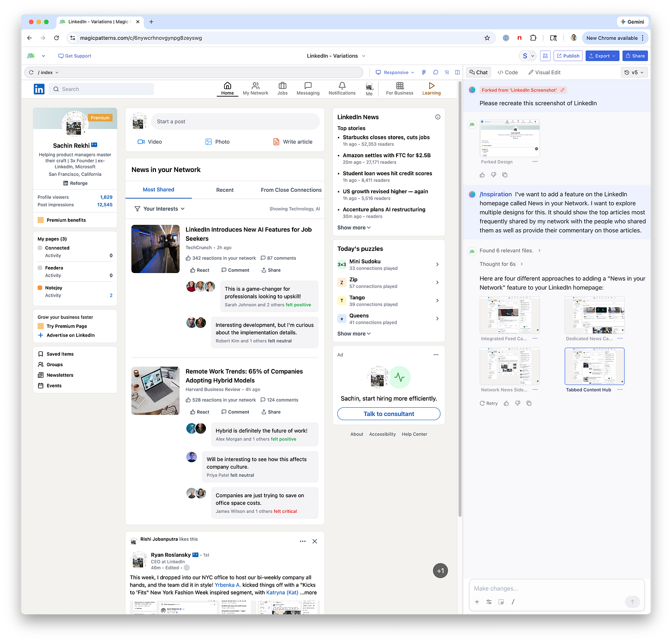The image size is (672, 642).
Task: Click Retry under the response
Action: [x=489, y=403]
